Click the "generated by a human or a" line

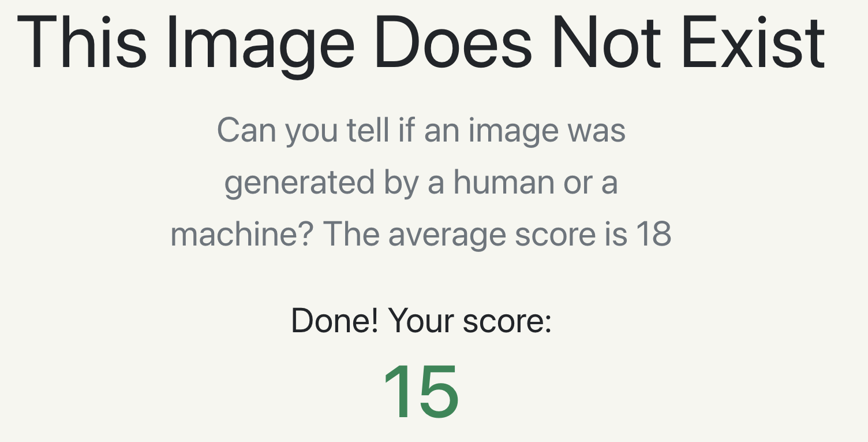[421, 183]
